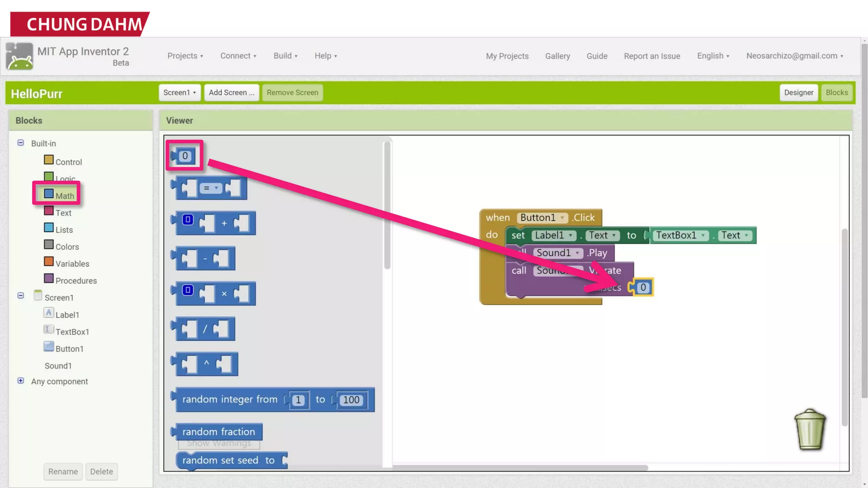Select Button1 in the component tree
Viewport: 868px width, 488px height.
pos(69,349)
